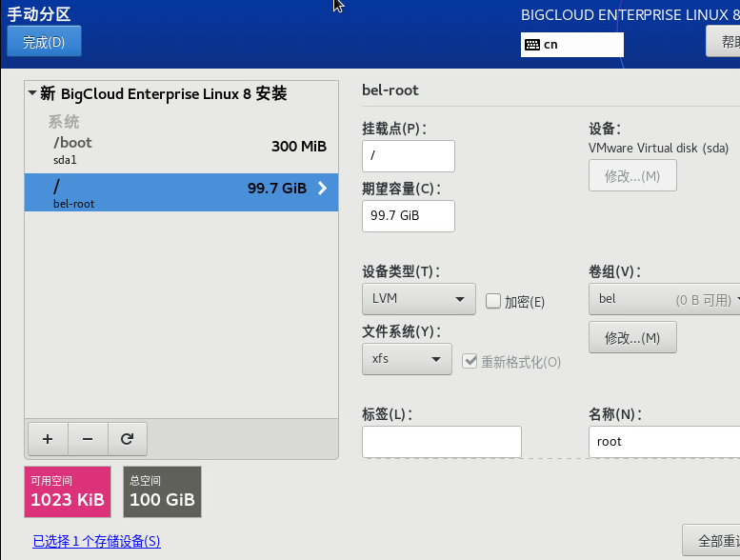This screenshot has height=560, width=740.
Task: Collapse the 新 BigCloud Enterprise Linux 8 安装 tree
Action: pos(32,93)
